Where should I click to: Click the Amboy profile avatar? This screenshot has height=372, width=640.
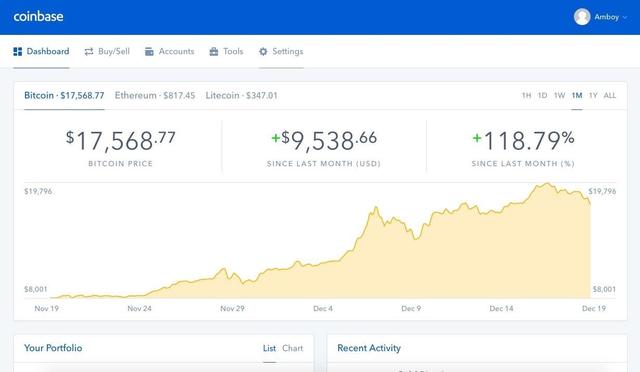point(582,17)
